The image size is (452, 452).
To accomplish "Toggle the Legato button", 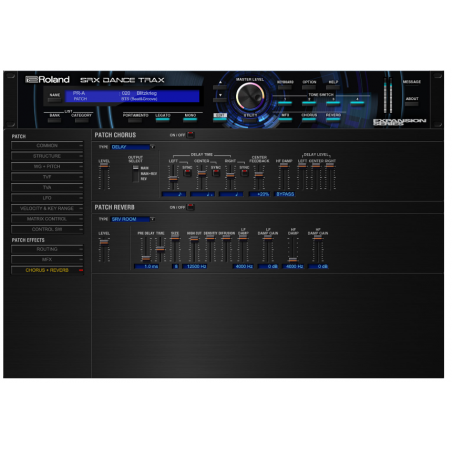I will click(x=163, y=119).
